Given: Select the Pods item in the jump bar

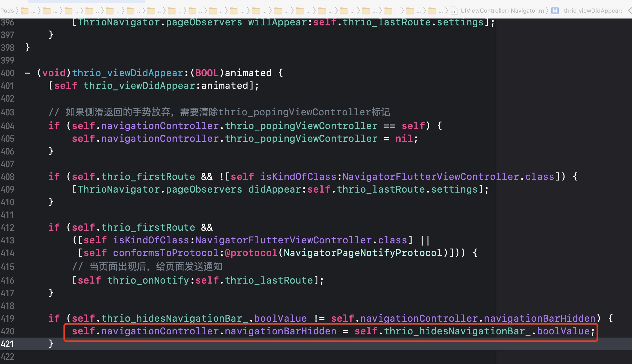Looking at the screenshot, I should [x=7, y=11].
